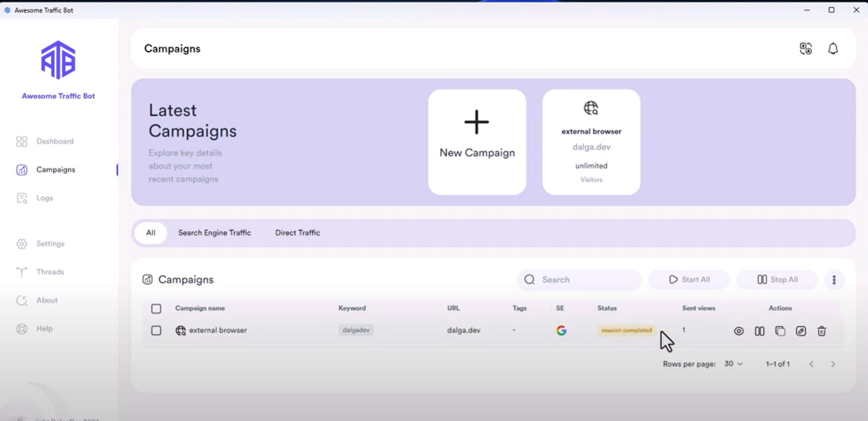Open the About page

click(37, 300)
